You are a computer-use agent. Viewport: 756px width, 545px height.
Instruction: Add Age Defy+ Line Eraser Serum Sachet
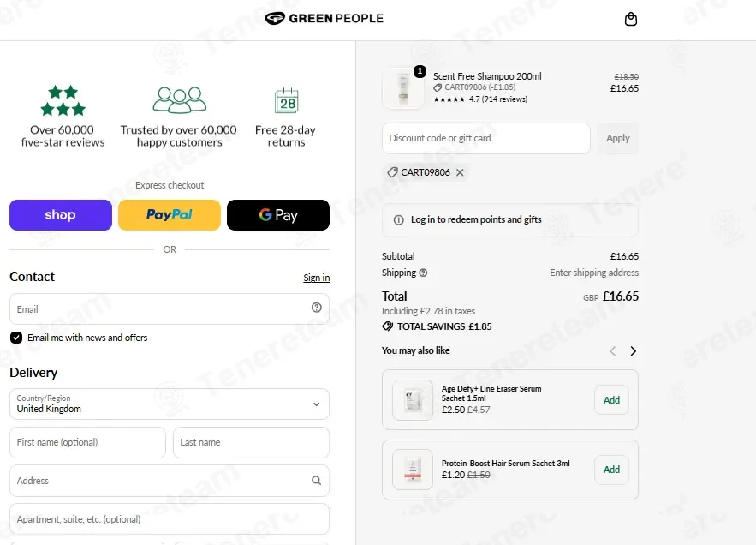pos(611,399)
